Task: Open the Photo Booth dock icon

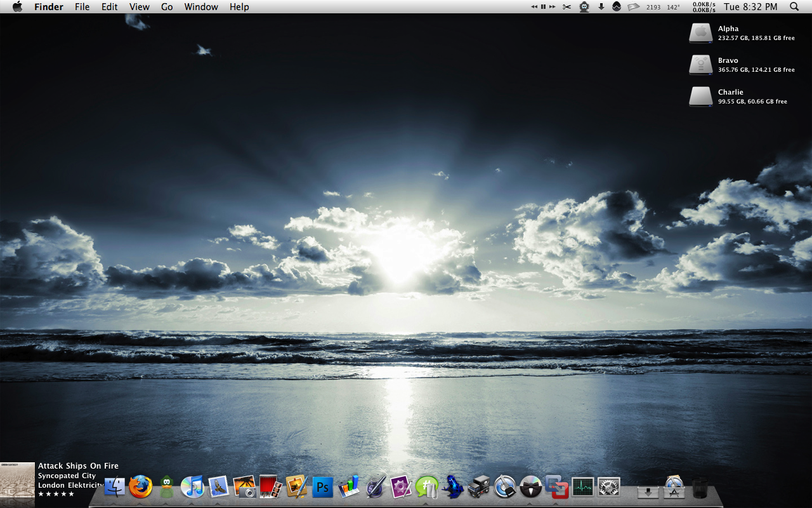Action: [x=270, y=487]
